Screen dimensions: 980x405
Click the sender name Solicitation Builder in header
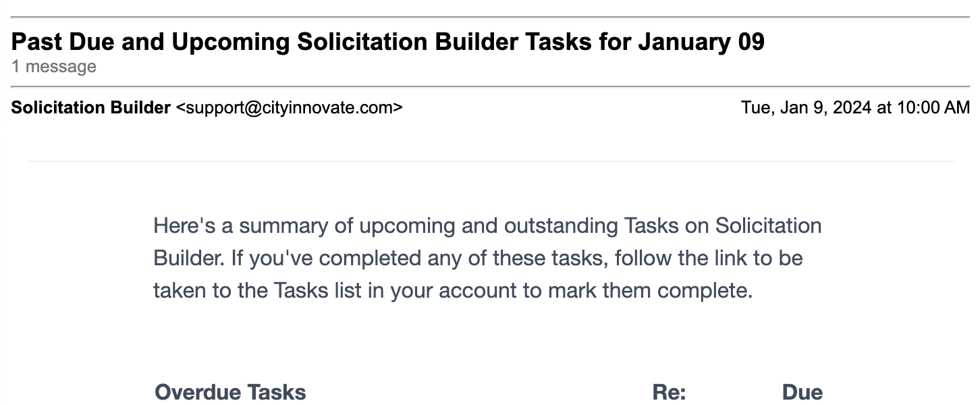pos(91,107)
